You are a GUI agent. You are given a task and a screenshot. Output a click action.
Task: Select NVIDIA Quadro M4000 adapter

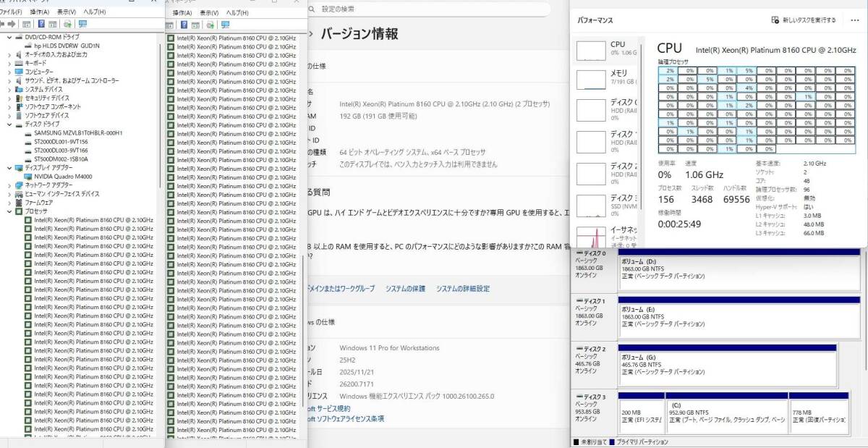coord(57,177)
